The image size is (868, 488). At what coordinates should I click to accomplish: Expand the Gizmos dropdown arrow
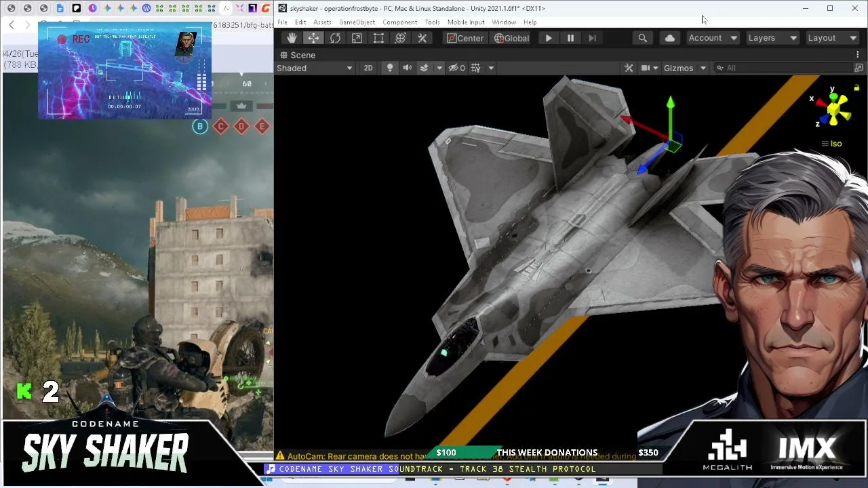point(703,68)
